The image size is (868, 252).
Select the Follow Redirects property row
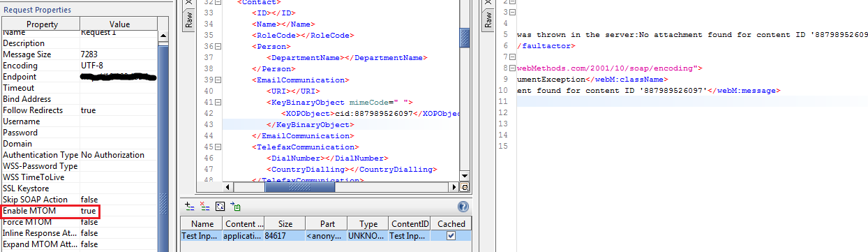[80, 110]
